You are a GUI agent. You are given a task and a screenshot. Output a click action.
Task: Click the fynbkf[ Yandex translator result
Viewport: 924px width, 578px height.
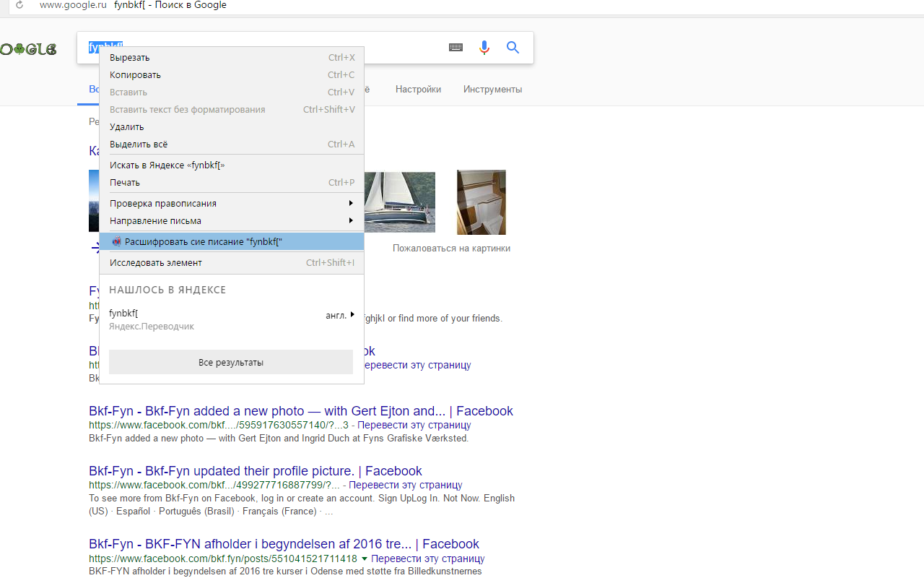(123, 314)
